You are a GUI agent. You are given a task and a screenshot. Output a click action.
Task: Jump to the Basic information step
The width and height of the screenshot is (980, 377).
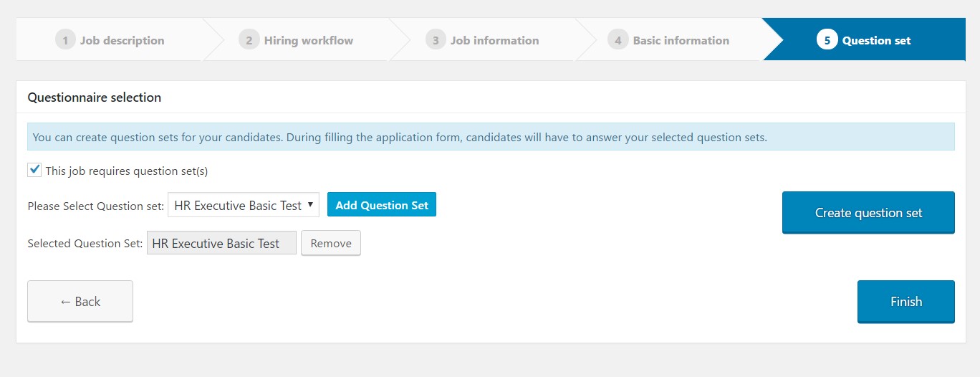click(x=681, y=40)
